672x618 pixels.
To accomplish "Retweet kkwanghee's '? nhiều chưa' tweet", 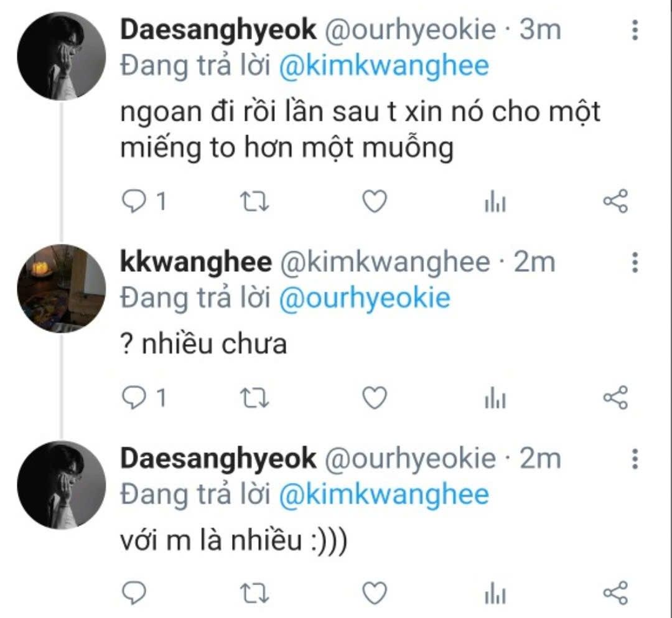I will point(253,397).
